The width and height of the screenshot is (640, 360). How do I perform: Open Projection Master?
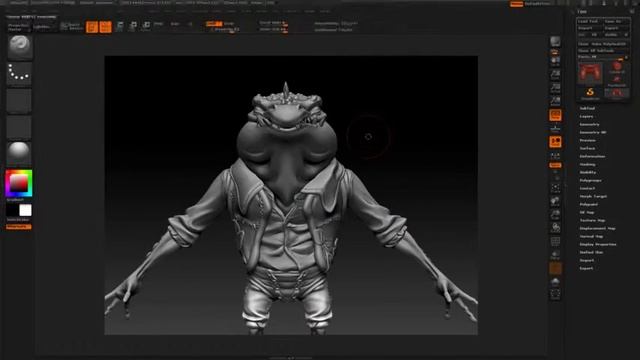[19, 27]
